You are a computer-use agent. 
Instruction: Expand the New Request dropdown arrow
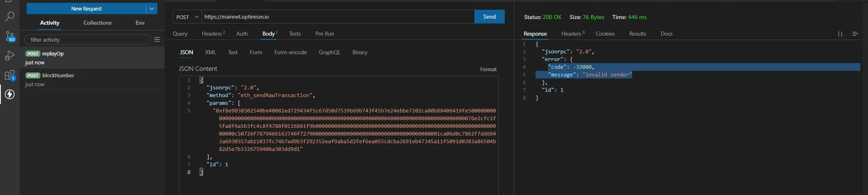click(152, 8)
